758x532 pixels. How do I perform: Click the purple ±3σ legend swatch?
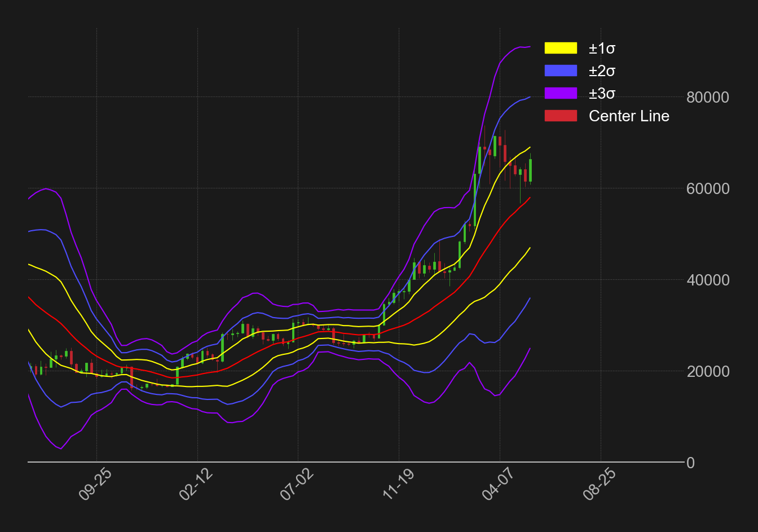tap(561, 93)
